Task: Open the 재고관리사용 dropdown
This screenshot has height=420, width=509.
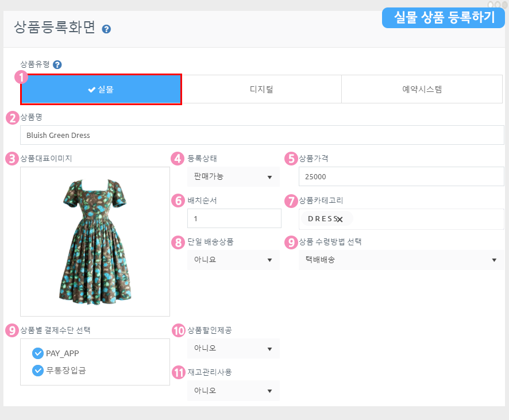Action: 233,391
